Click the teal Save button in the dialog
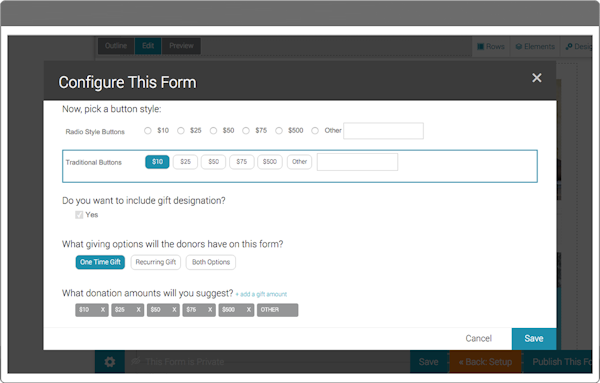The width and height of the screenshot is (600, 383). click(x=534, y=339)
